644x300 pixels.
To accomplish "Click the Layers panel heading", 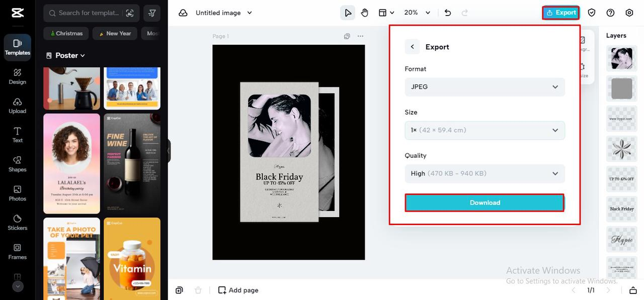I will coord(616,36).
